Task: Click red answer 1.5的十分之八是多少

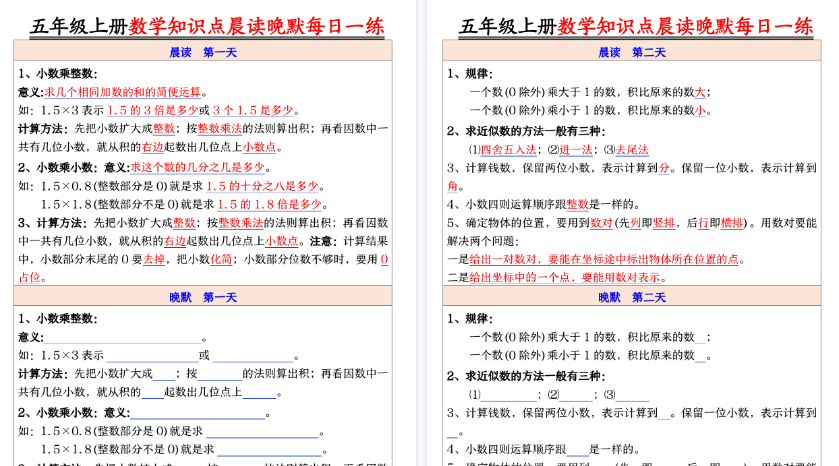Action: point(263,186)
